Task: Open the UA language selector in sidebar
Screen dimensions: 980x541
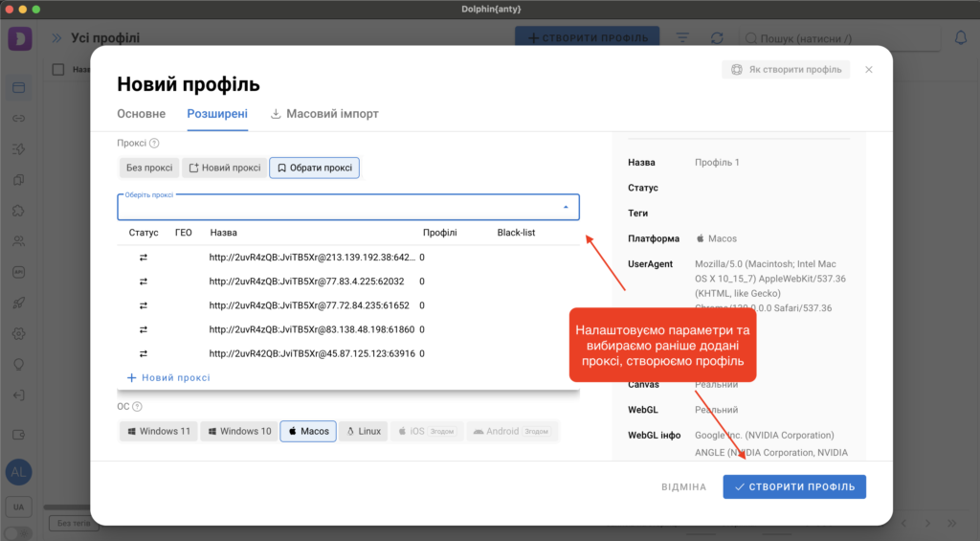Action: click(x=18, y=506)
